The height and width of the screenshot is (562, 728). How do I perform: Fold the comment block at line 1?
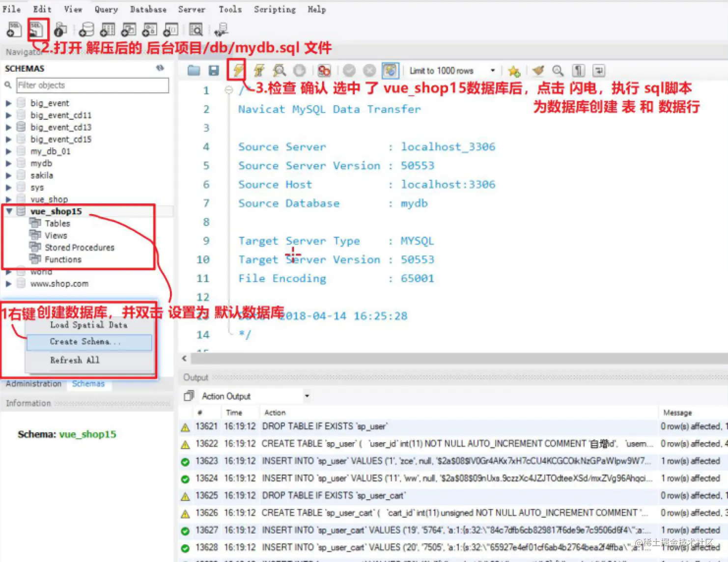[x=228, y=90]
